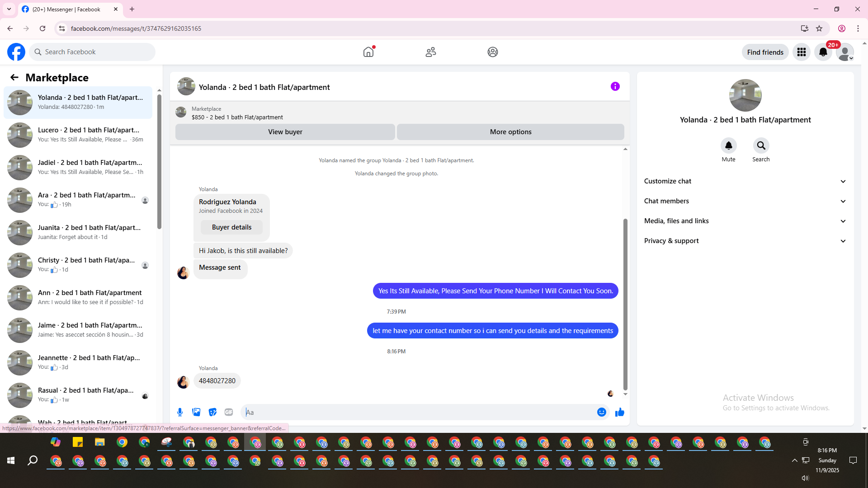Open Yolanda conversation in the list

click(78, 102)
